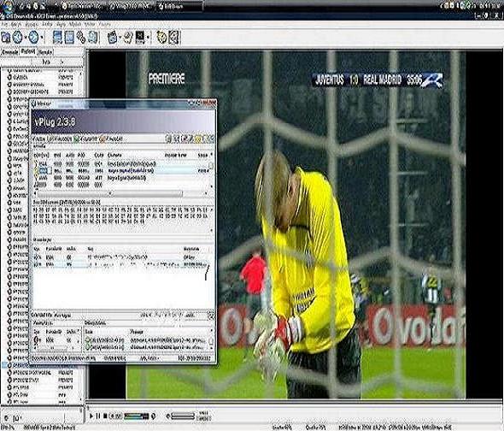Click the JUVENTUS 1:0 REAL MADRID scoreboard overlay
The height and width of the screenshot is (431, 504).
click(377, 80)
